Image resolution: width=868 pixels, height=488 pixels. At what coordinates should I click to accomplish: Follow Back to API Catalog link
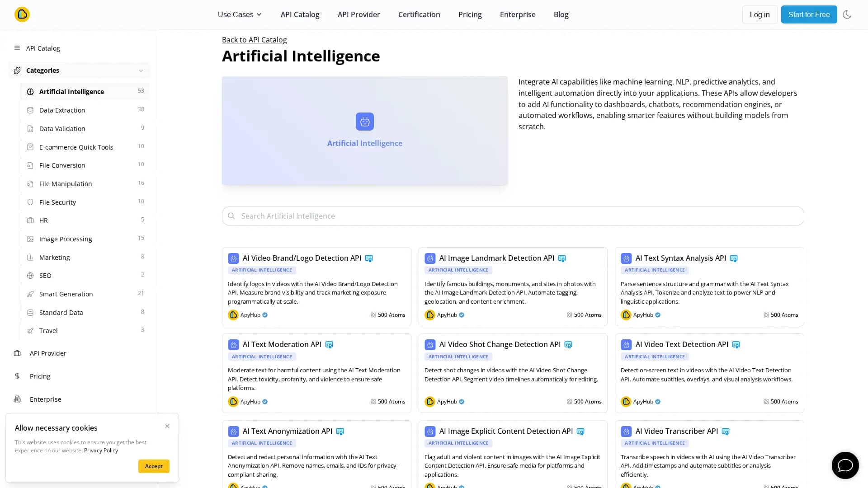point(254,40)
